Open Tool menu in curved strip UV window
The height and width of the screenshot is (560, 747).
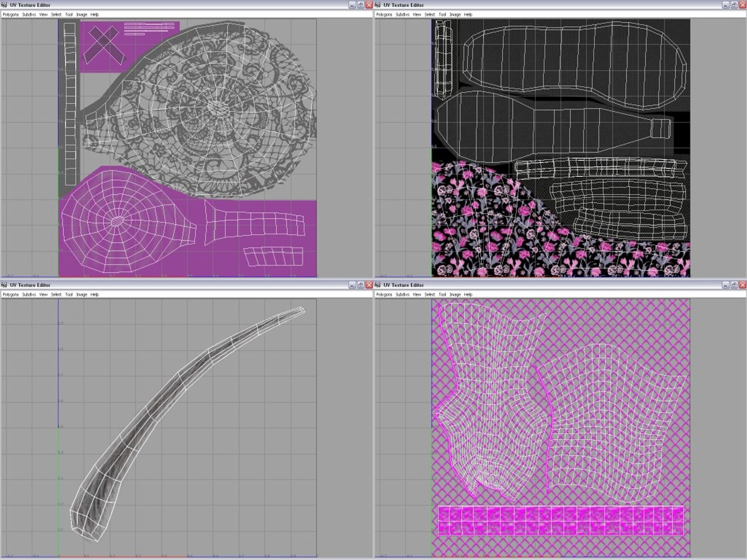click(68, 295)
